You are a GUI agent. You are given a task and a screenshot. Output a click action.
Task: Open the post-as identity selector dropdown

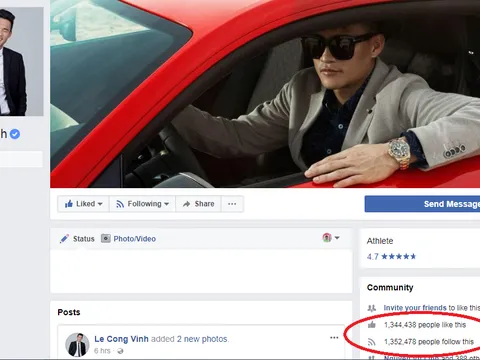pos(331,238)
